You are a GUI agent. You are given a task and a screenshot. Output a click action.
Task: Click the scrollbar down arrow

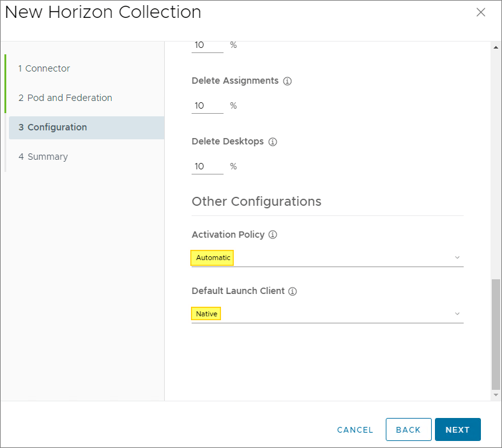pos(496,396)
